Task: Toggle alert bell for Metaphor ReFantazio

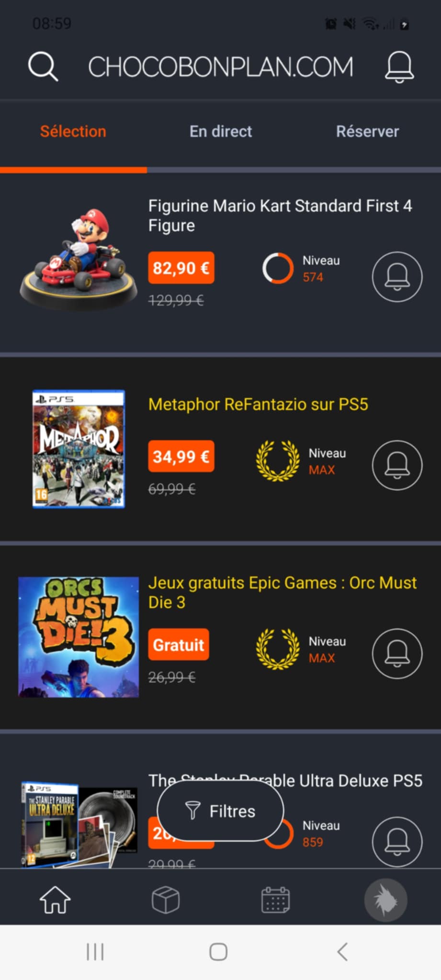Action: tap(397, 465)
